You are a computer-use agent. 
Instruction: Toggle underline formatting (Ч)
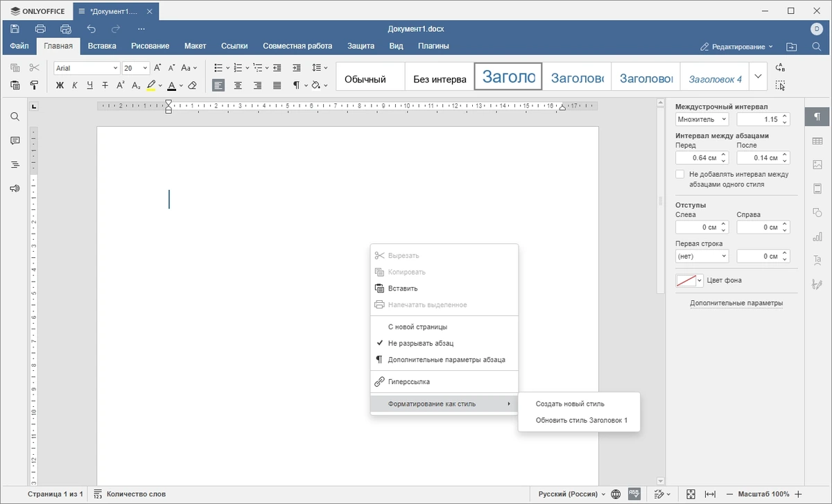click(x=90, y=85)
